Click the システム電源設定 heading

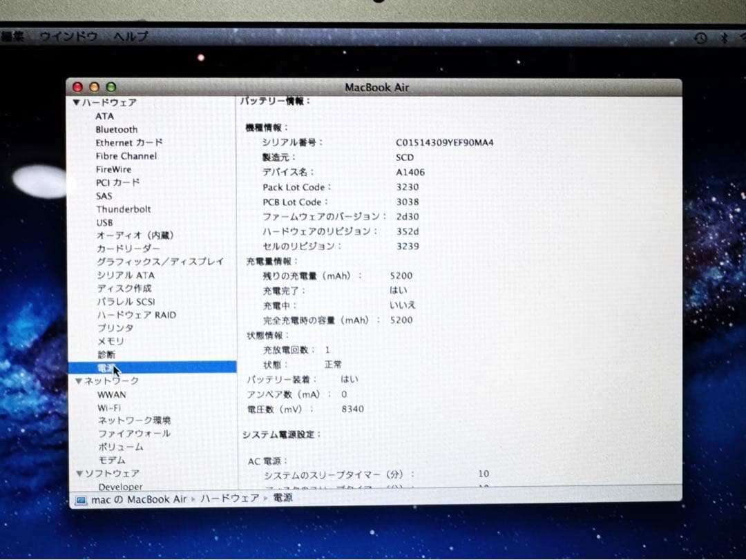click(281, 434)
